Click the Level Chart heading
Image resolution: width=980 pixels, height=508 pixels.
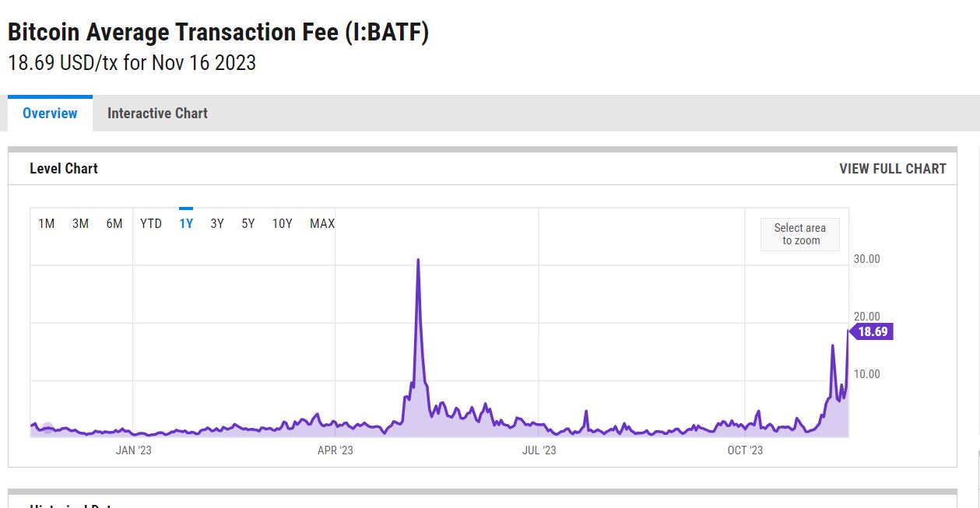[64, 169]
